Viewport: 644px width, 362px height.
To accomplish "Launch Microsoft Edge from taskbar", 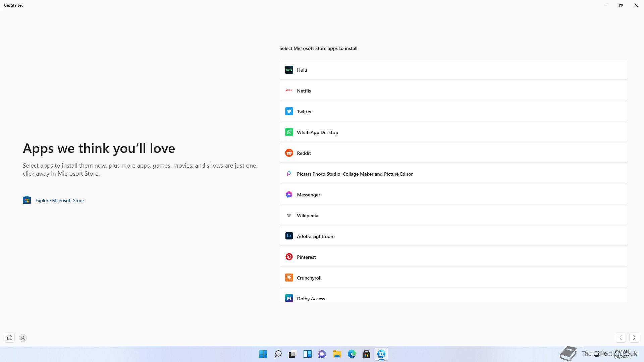I will [x=352, y=354].
